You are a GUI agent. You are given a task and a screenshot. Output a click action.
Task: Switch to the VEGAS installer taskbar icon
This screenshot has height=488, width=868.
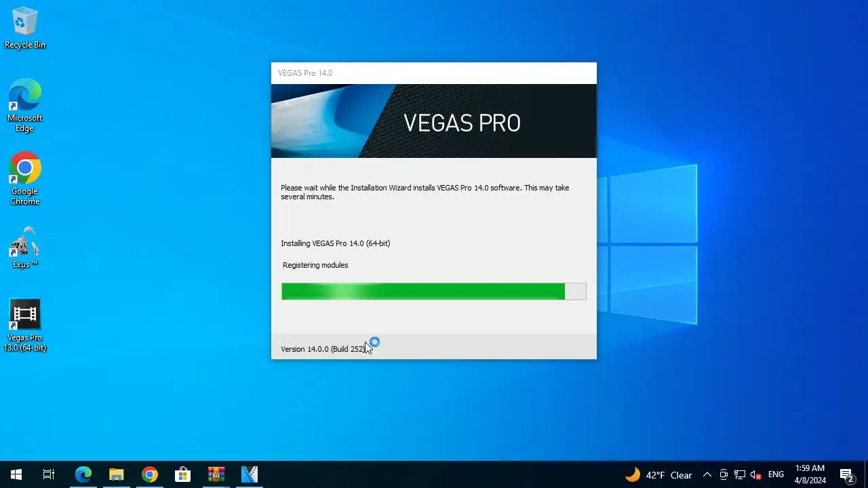250,474
